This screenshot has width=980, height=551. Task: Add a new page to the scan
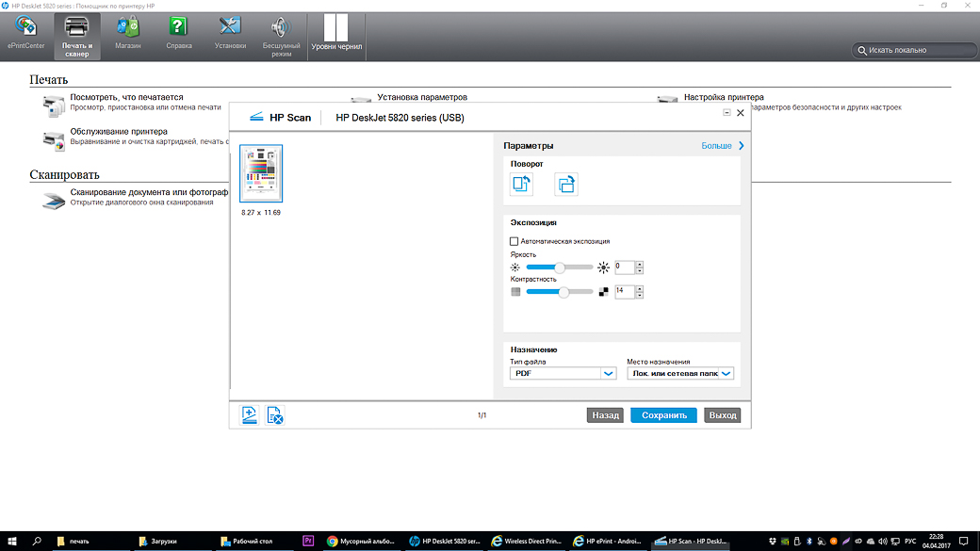pyautogui.click(x=249, y=414)
